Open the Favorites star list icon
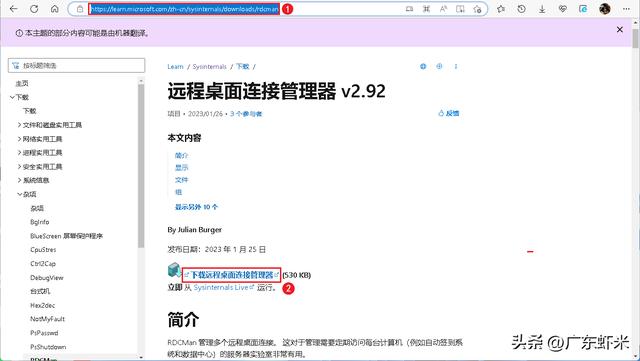Viewport: 640px width, 361px height. pos(501,9)
